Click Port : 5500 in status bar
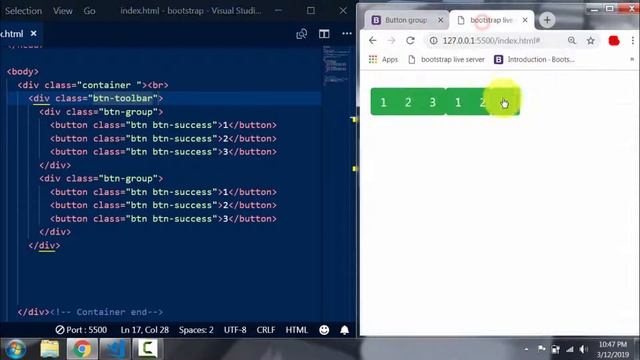640x360 pixels. (81, 330)
